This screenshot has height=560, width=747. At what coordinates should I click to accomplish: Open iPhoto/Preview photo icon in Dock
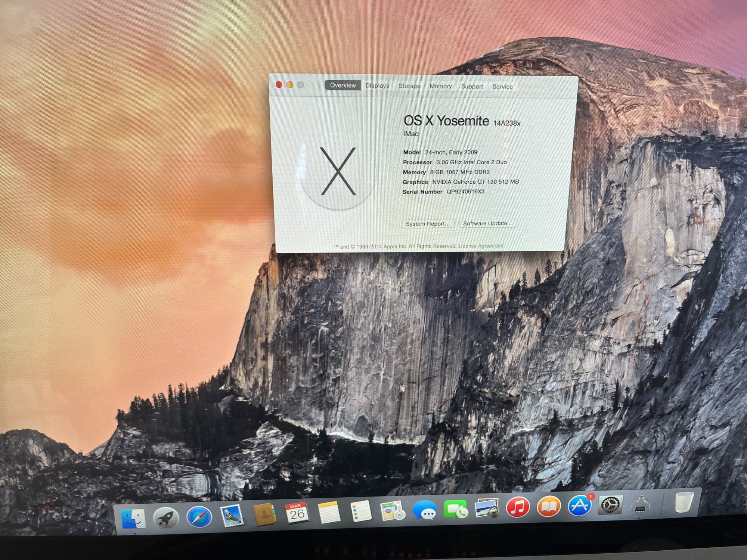coord(487,508)
